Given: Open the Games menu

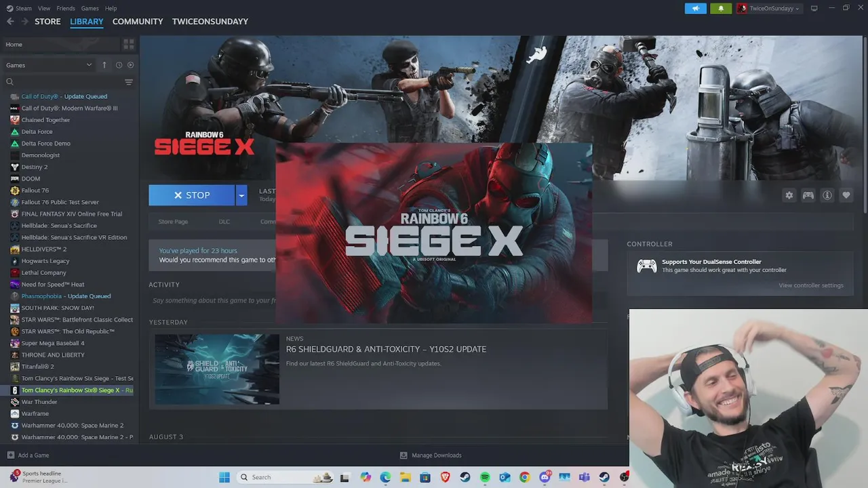Looking at the screenshot, I should [90, 8].
